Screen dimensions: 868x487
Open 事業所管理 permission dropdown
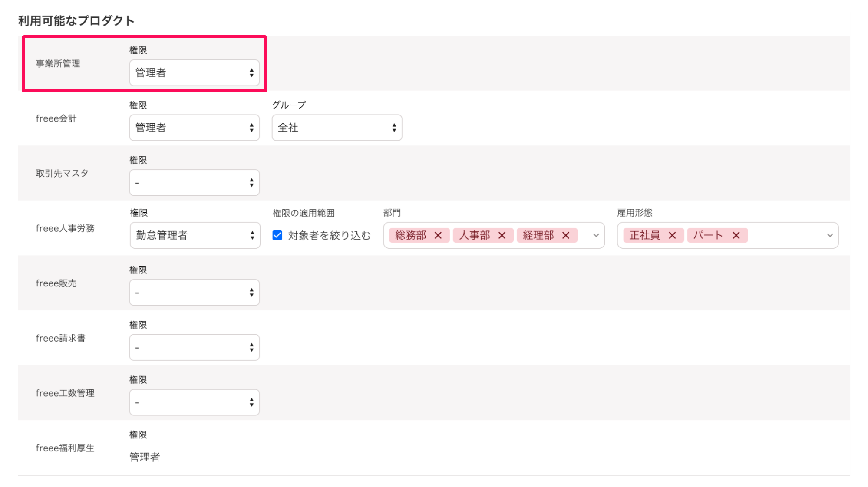click(x=195, y=72)
